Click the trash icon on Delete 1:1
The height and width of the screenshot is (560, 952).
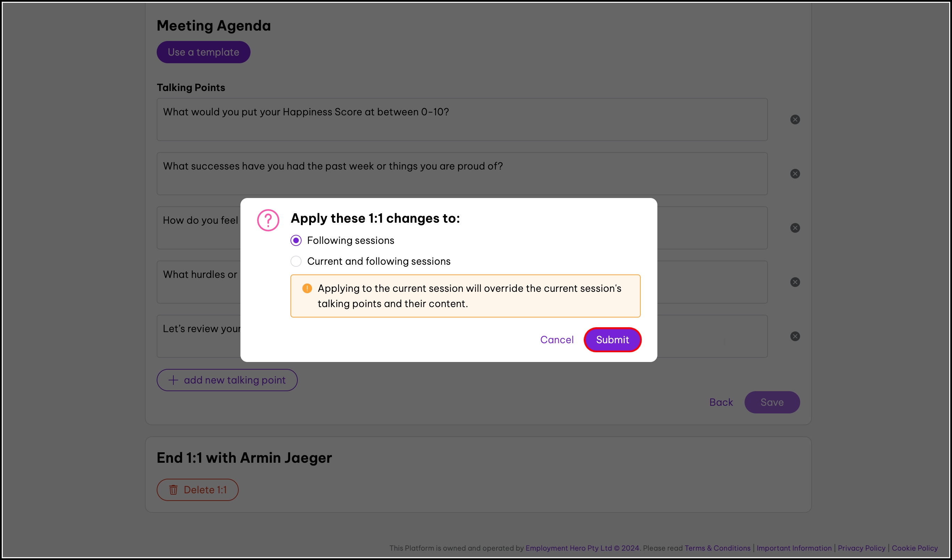(173, 490)
